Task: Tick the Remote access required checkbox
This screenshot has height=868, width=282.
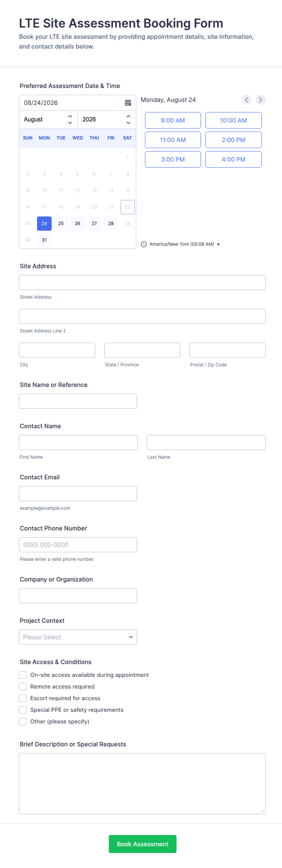Action: (x=23, y=687)
